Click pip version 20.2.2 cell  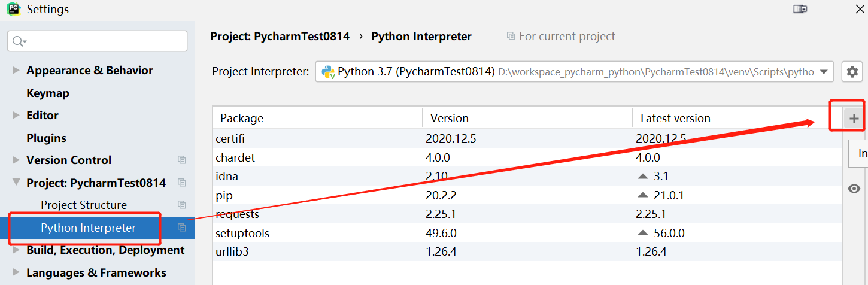(x=441, y=195)
